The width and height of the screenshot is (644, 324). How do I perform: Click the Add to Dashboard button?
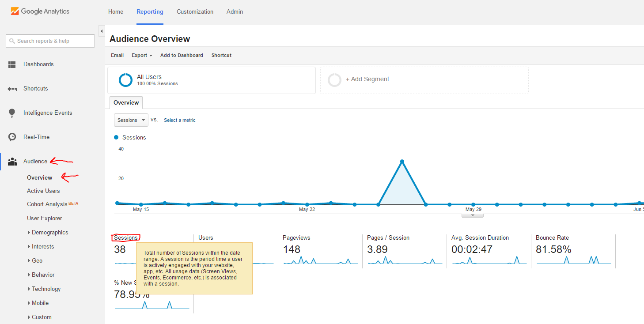click(181, 55)
